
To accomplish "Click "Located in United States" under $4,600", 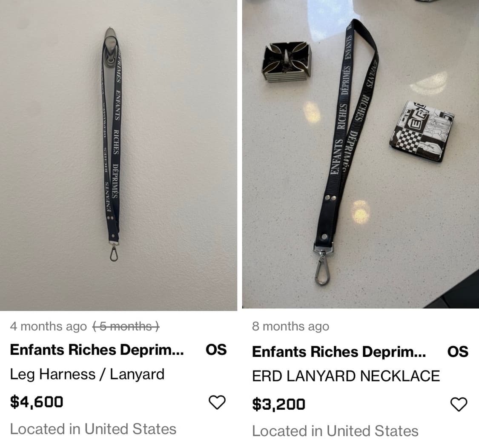I will tap(93, 429).
